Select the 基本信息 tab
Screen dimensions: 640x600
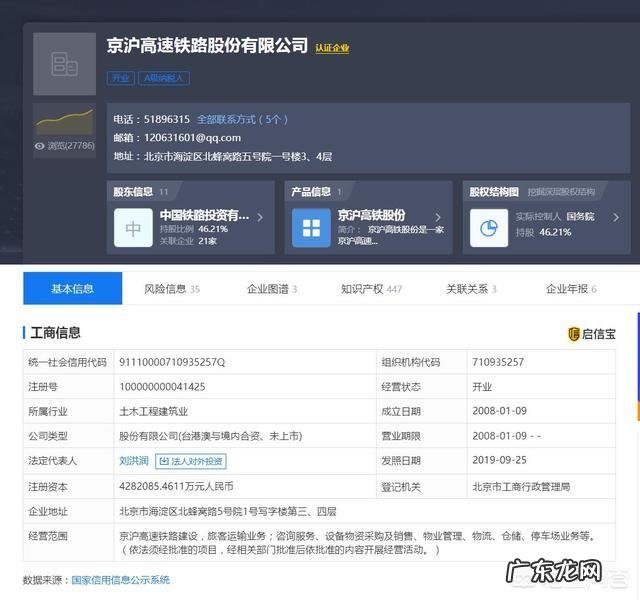(x=73, y=288)
